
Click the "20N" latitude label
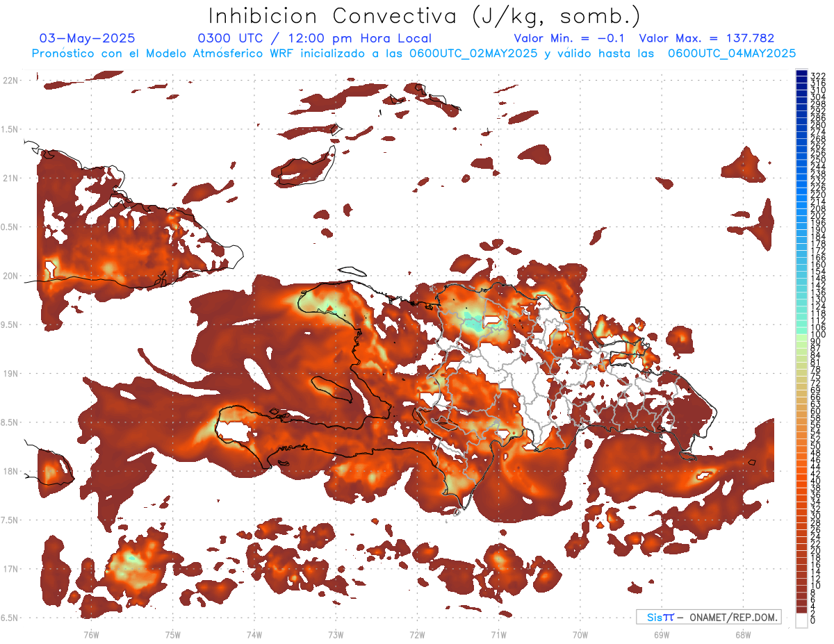tap(11, 276)
